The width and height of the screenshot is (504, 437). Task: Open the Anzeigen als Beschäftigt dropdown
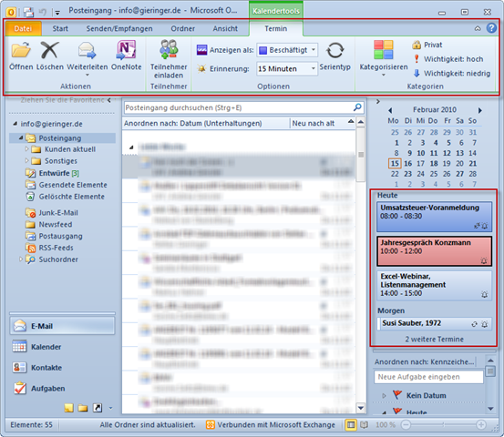click(x=287, y=50)
